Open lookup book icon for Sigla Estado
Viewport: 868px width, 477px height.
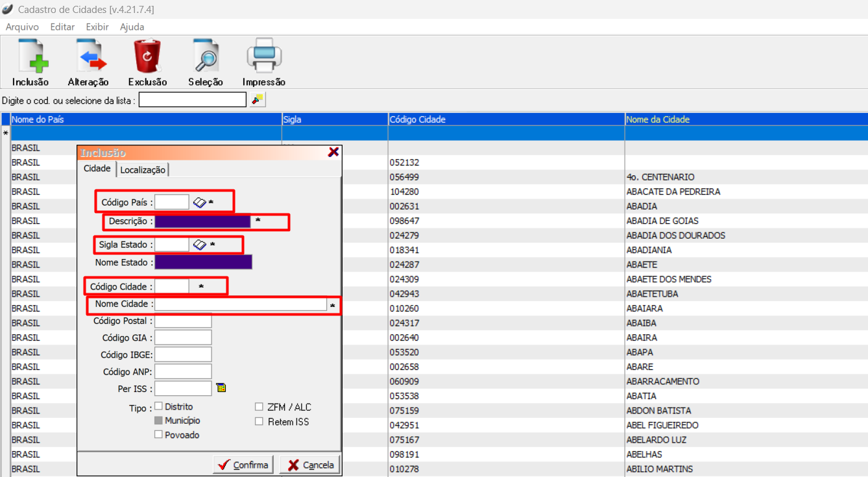[x=200, y=245]
